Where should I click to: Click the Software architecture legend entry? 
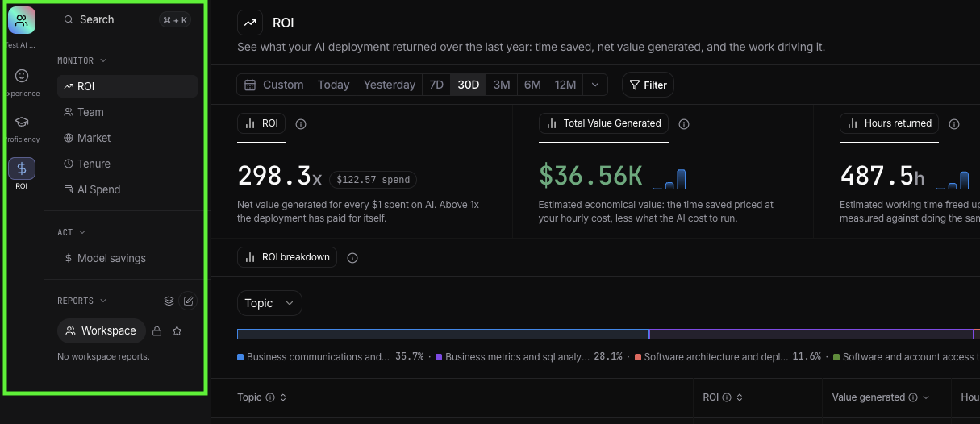coord(728,356)
